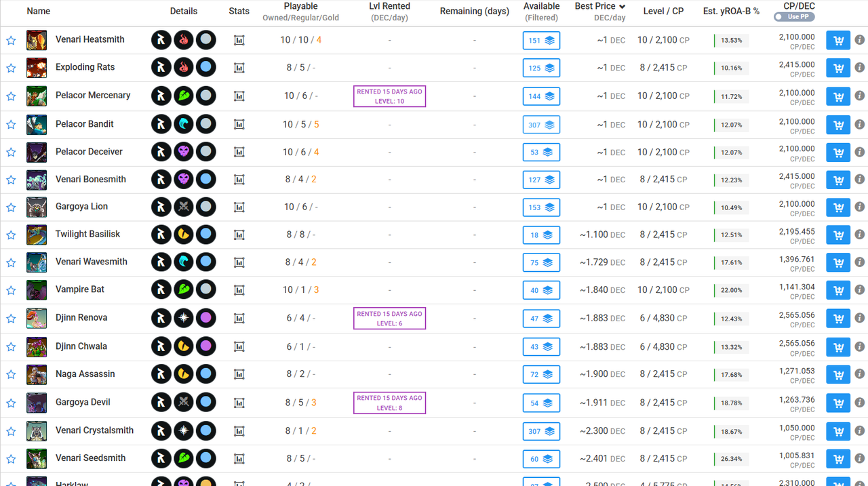Sort by the Best Price column arrow
Image resolution: width=868 pixels, height=486 pixels.
click(x=623, y=7)
